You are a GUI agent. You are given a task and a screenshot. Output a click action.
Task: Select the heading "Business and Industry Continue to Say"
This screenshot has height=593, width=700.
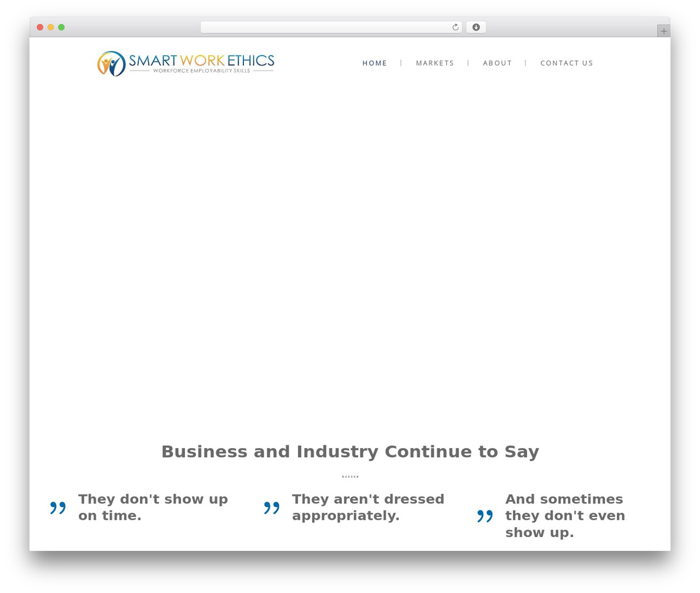[x=350, y=451]
